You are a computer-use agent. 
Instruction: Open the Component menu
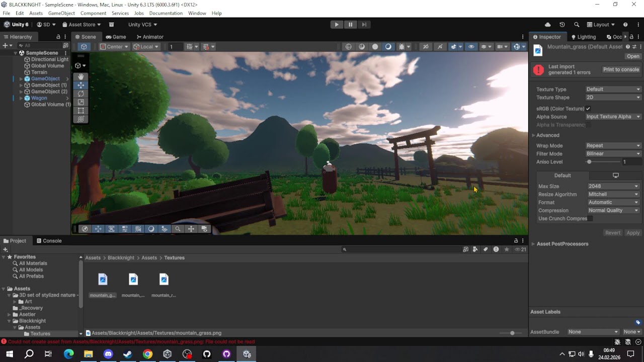pos(93,13)
